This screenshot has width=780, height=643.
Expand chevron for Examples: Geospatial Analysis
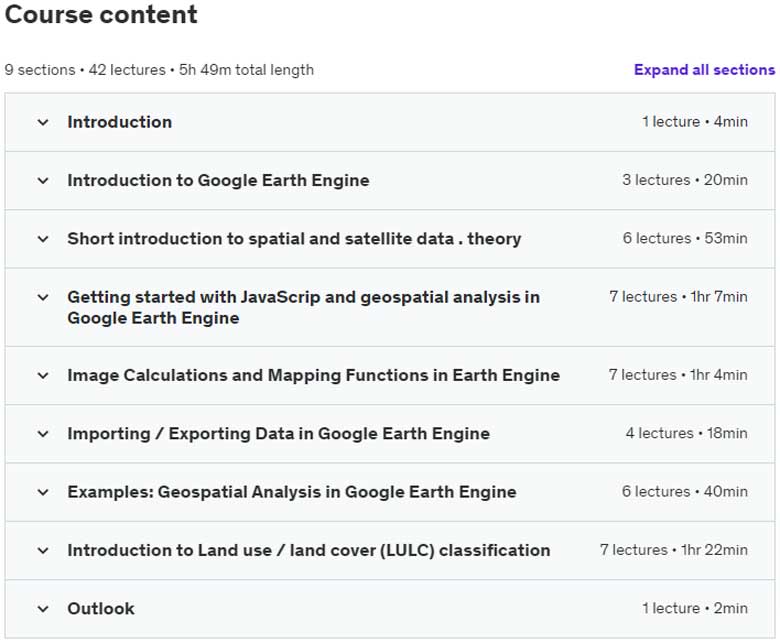(x=43, y=492)
